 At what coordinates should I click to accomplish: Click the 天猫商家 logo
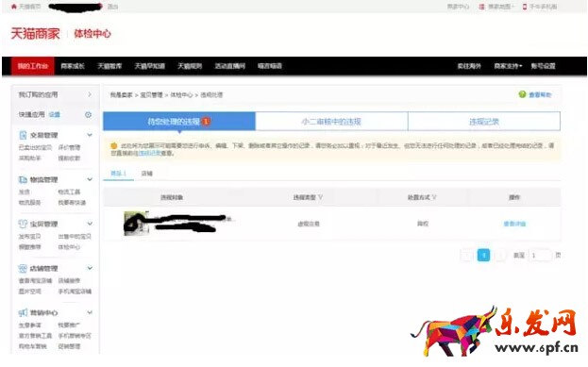[35, 34]
